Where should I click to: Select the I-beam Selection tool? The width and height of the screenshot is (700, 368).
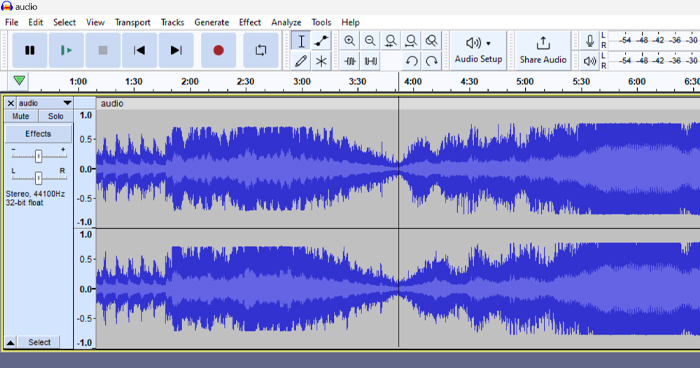point(301,41)
